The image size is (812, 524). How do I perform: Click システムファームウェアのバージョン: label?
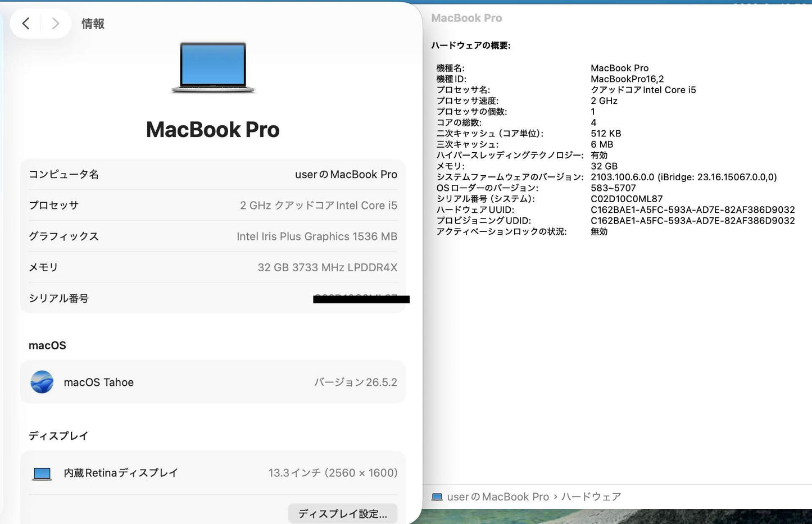(x=510, y=177)
